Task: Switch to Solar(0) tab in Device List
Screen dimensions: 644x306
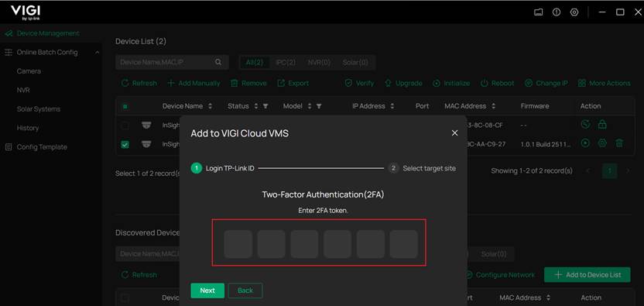Action: pyautogui.click(x=355, y=63)
